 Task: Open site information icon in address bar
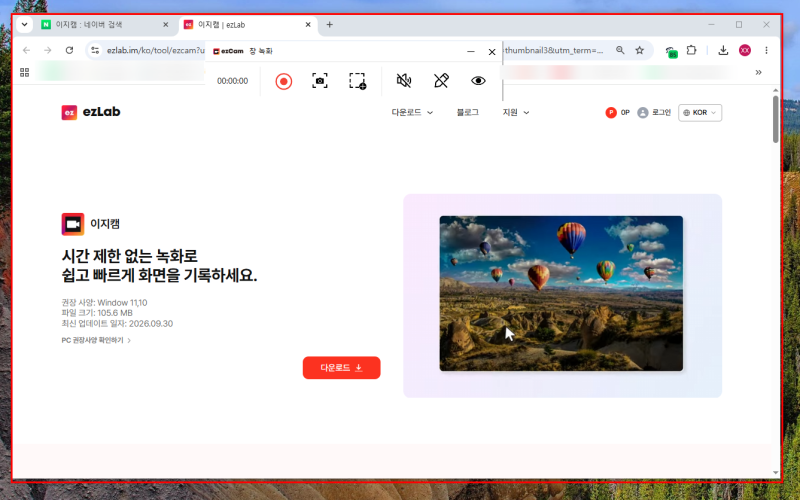coord(95,50)
